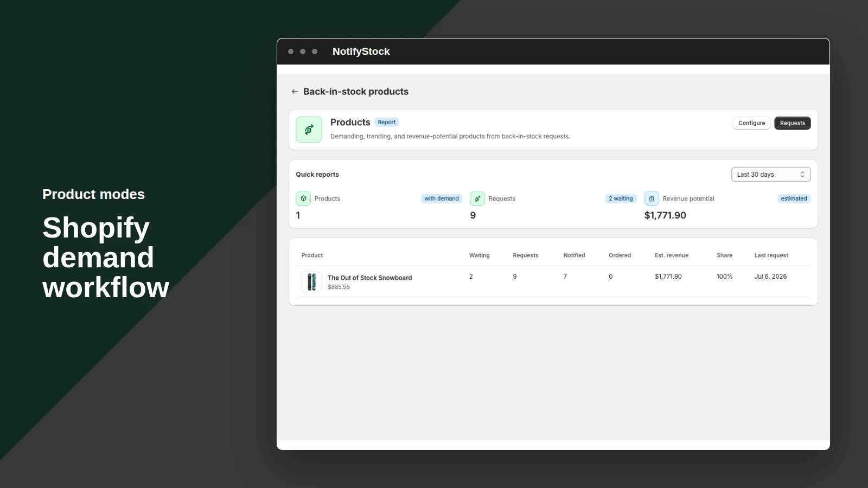The image size is (868, 488).
Task: Click the Notified column header
Action: [574, 255]
